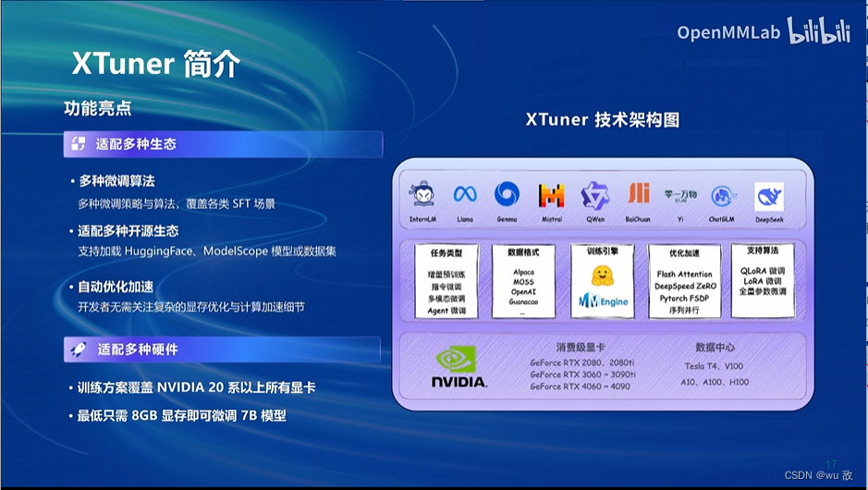The image size is (868, 490).
Task: Click the 训练引擎 card heading
Action: click(603, 251)
